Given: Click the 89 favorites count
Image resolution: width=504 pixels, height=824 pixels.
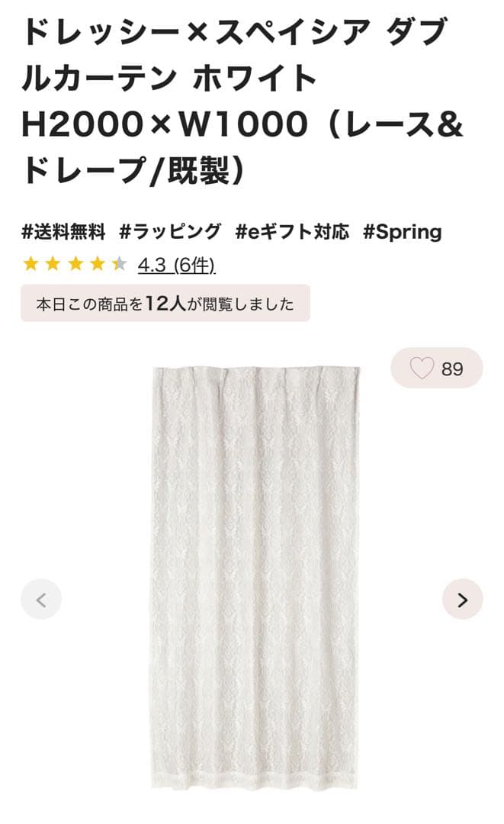Looking at the screenshot, I should (x=452, y=369).
